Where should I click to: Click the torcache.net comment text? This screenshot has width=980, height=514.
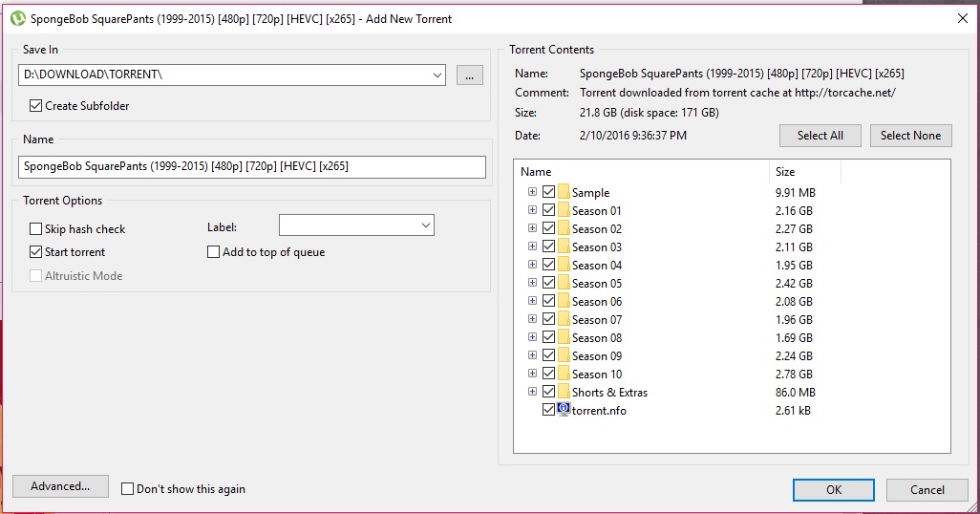point(737,93)
